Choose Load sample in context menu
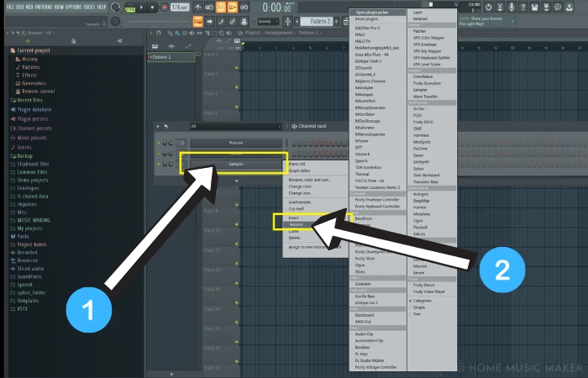 tap(301, 202)
